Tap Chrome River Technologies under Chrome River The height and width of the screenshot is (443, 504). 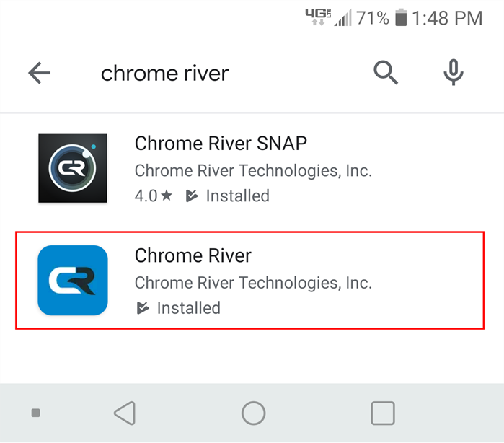[x=253, y=283]
